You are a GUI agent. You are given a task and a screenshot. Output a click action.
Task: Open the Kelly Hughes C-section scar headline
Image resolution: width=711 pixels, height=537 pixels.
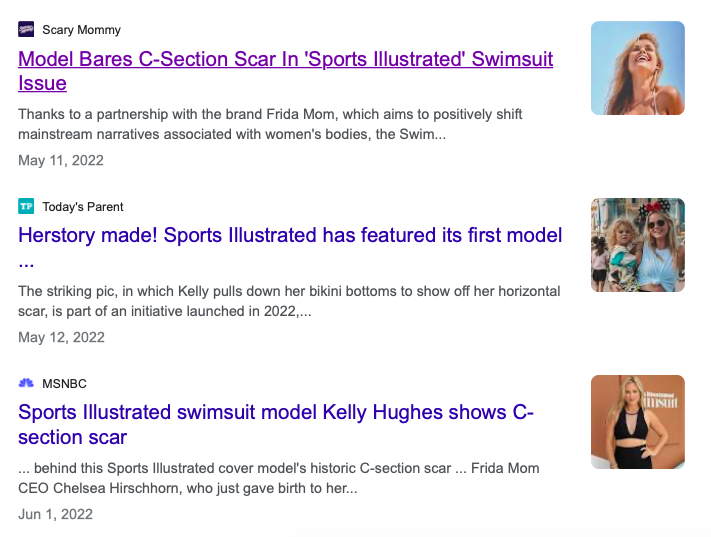(x=276, y=413)
